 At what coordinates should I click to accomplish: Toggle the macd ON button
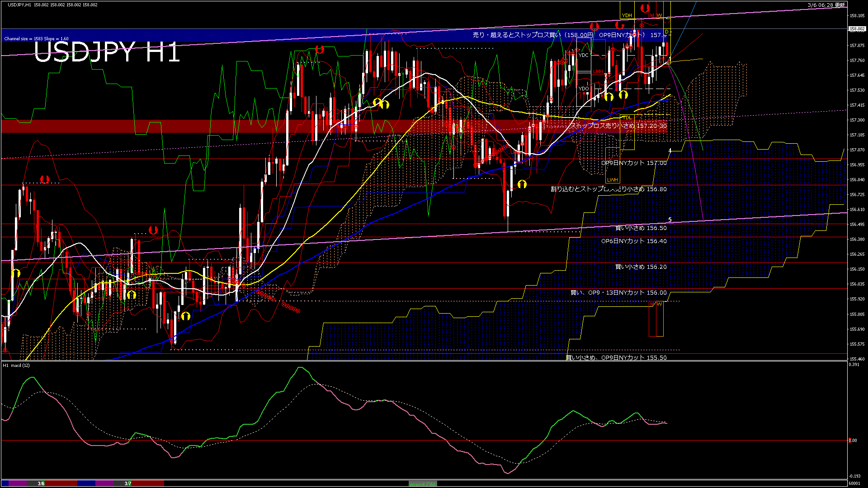[x=423, y=484]
